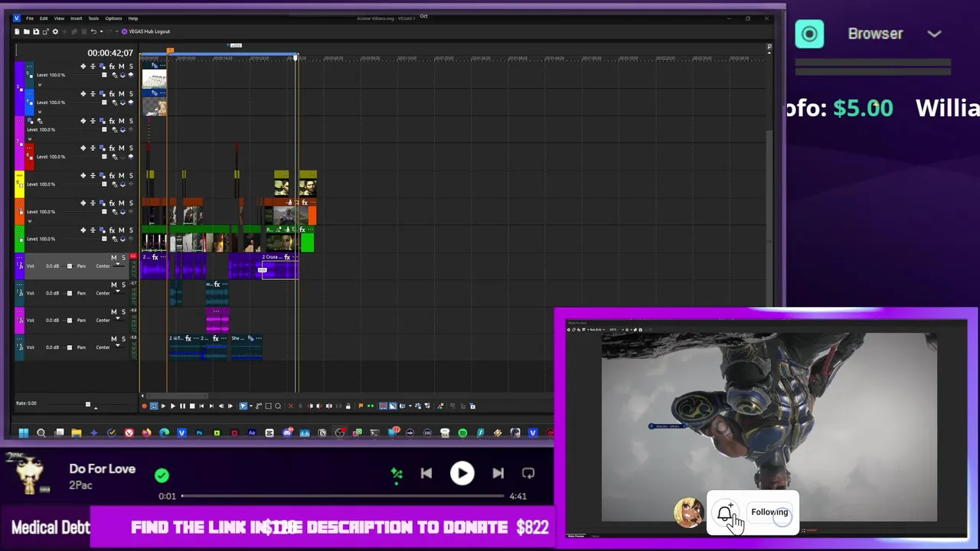Open the File menu in VEGAS

pos(30,18)
